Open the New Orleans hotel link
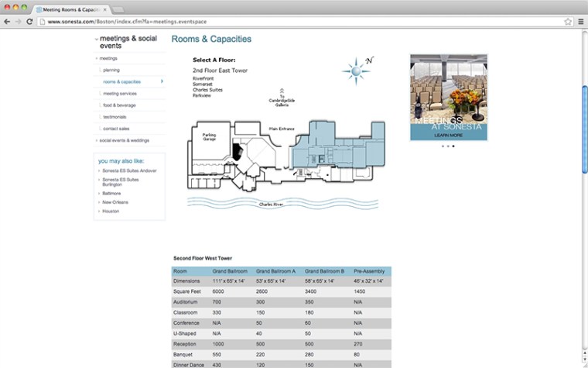 pos(115,202)
